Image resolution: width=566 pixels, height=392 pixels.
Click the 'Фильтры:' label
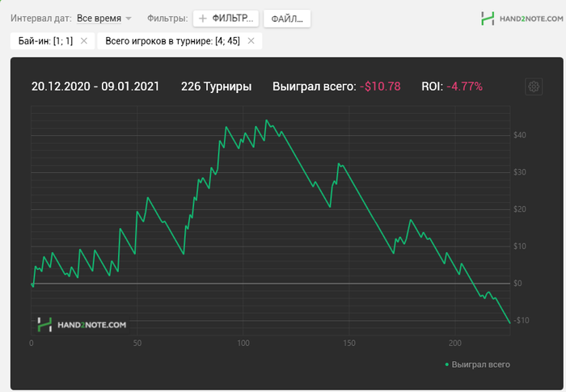[x=167, y=19]
